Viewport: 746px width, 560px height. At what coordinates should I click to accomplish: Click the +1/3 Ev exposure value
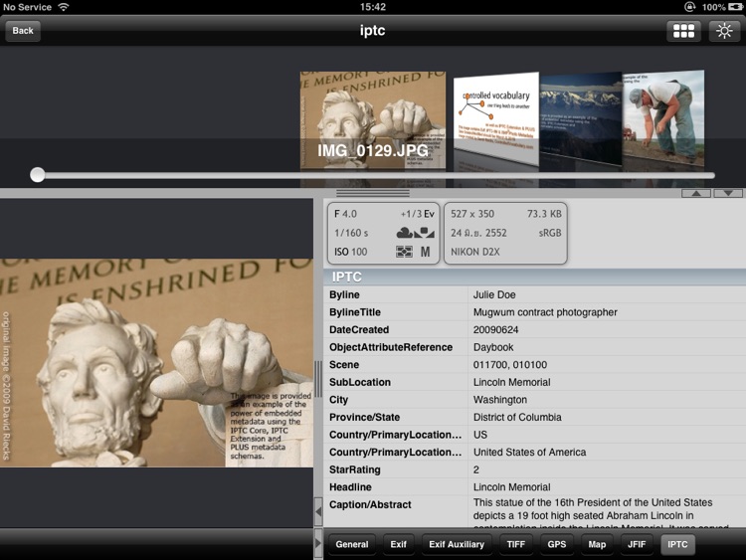click(x=418, y=214)
